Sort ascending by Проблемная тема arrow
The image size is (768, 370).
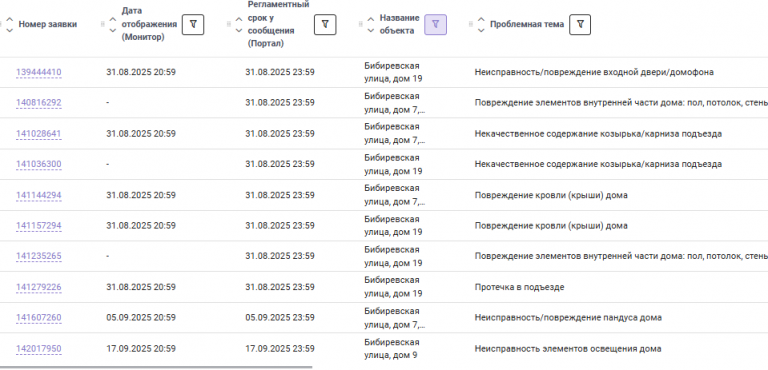(x=481, y=20)
